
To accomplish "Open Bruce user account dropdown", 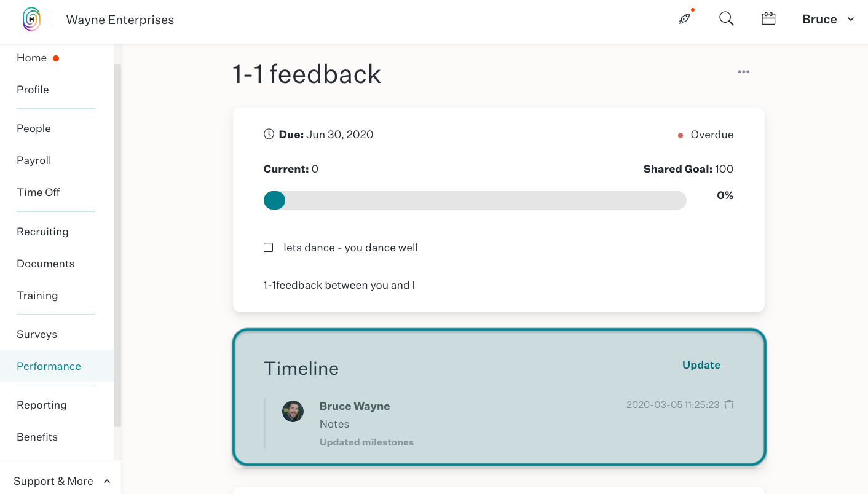I will point(828,19).
